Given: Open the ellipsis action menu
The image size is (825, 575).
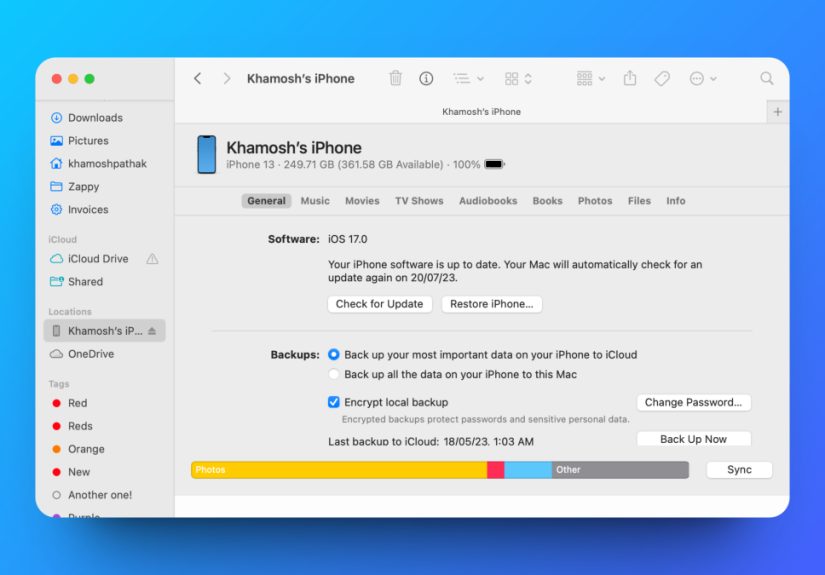Looking at the screenshot, I should click(703, 78).
